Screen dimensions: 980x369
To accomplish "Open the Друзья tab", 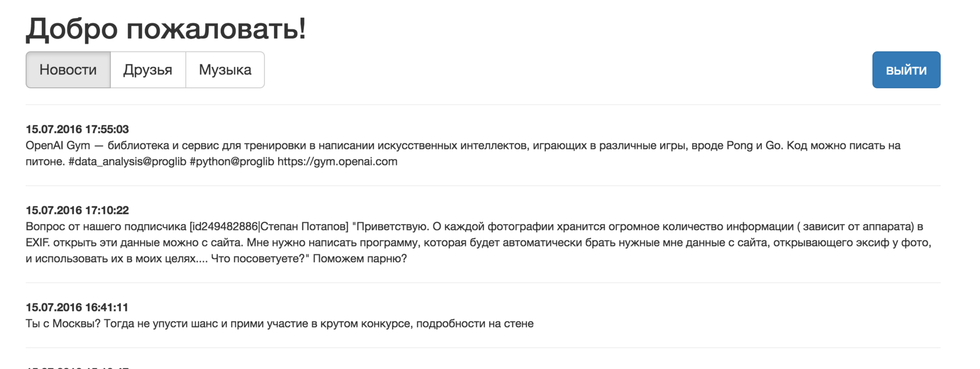I will (x=148, y=70).
